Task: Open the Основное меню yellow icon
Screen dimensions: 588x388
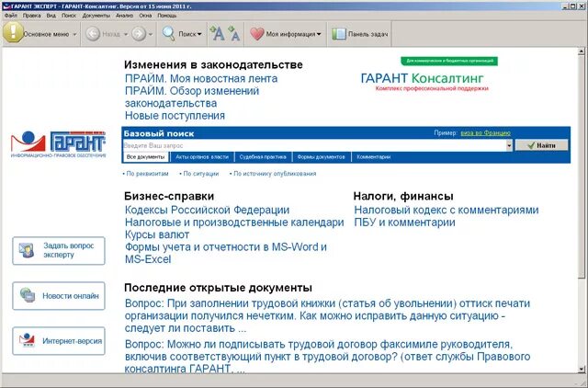Action: [12, 32]
